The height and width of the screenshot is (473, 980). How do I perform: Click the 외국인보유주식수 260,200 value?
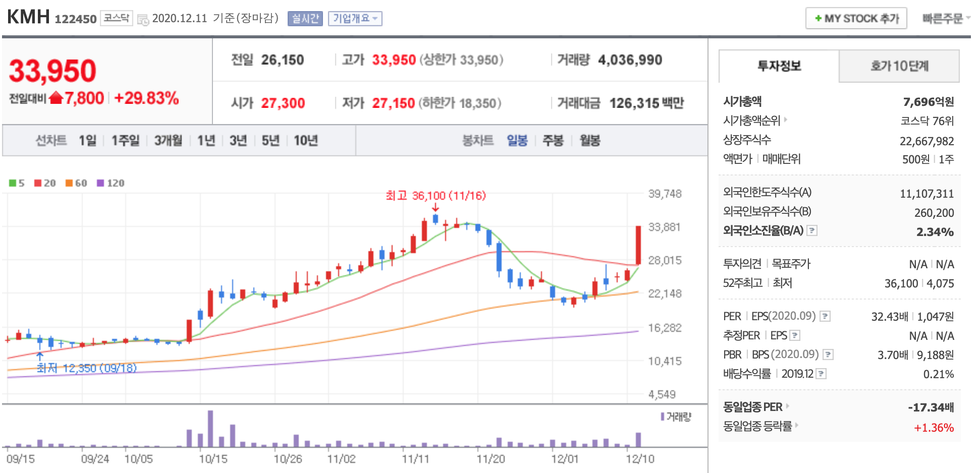click(x=934, y=213)
